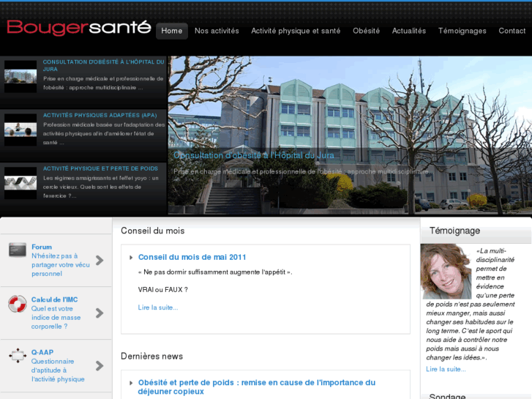Screen dimensions: 532x399
Task: Open the Témoignages menu item
Action: pyautogui.click(x=462, y=31)
